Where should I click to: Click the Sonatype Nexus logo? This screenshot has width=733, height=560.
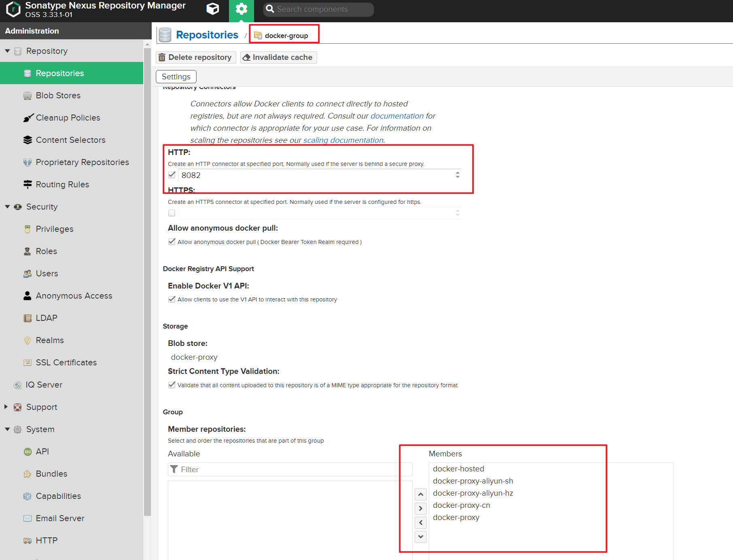tap(13, 9)
